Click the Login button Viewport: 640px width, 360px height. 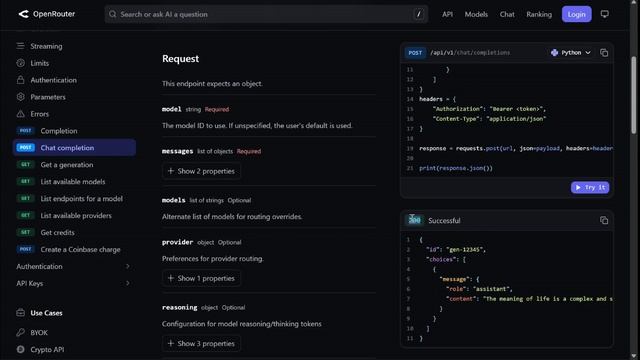[576, 14]
